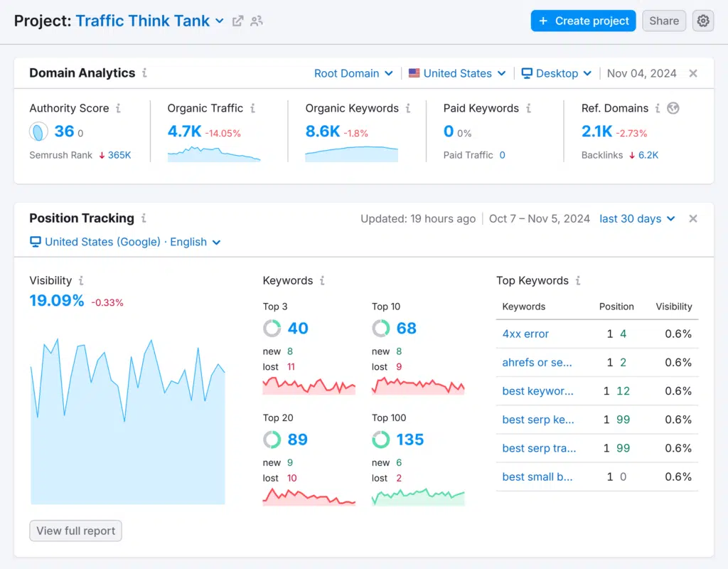
Task: Expand the Traffic Think Tank project dropdown
Action: tap(219, 21)
